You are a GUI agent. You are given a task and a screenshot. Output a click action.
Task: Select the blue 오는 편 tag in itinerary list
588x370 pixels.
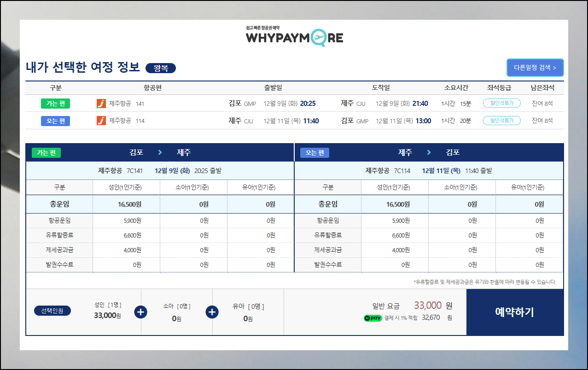55,121
